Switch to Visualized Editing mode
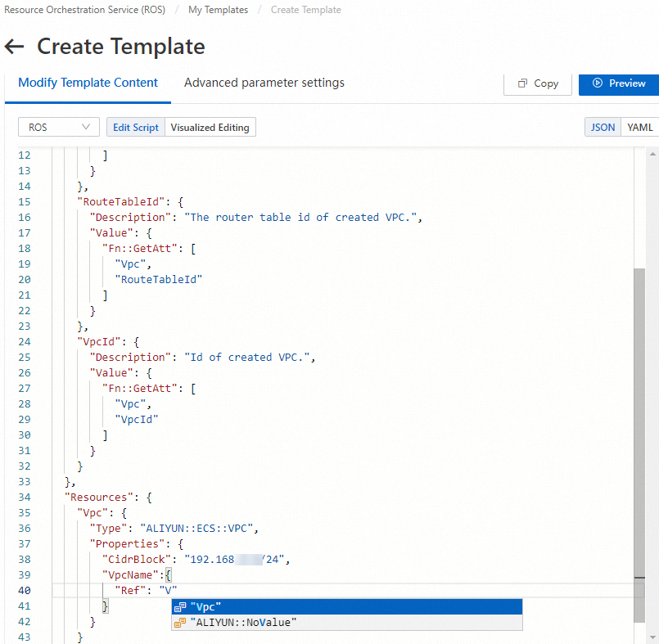Viewport: 659px width, 644px height. pyautogui.click(x=210, y=127)
